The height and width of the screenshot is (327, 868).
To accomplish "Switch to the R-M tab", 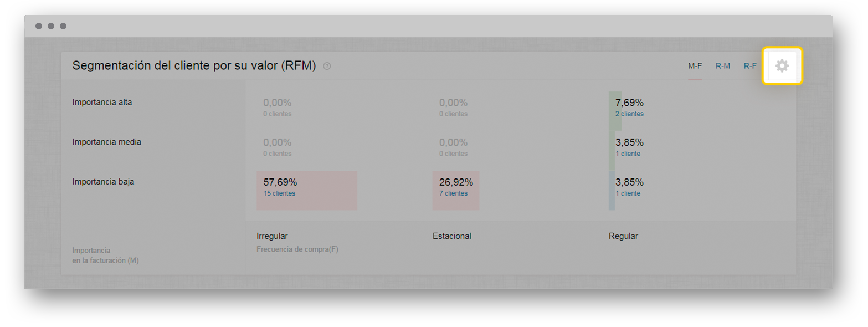I will (x=722, y=66).
